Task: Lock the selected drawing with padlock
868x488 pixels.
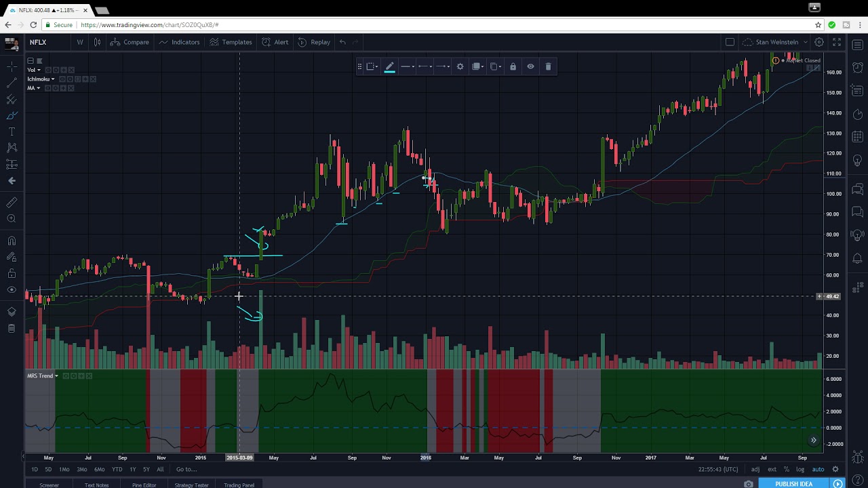Action: 513,66
